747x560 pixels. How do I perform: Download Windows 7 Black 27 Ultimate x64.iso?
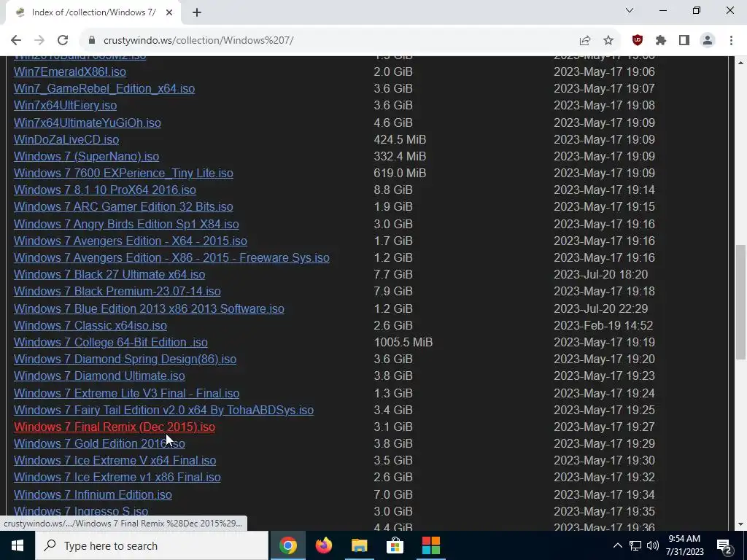pos(109,274)
